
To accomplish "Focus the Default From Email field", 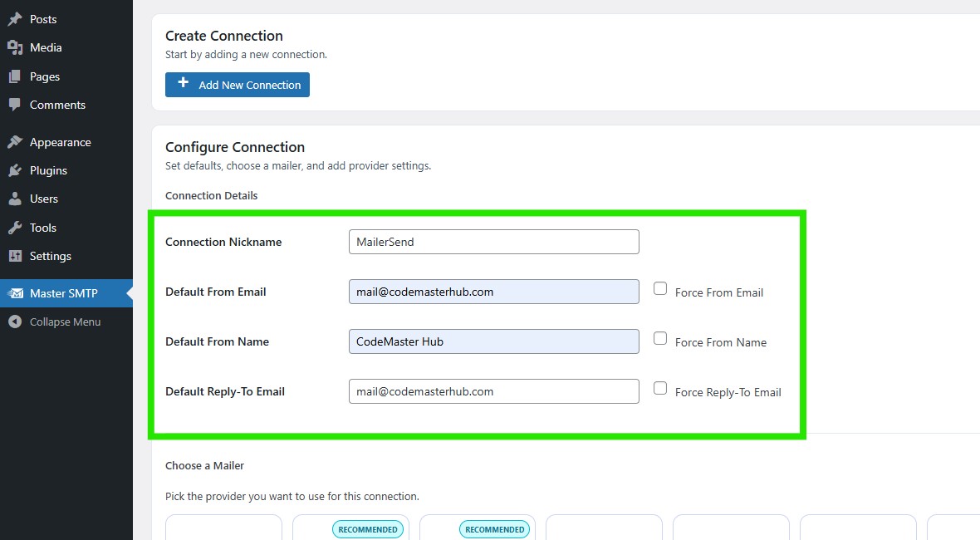I will tap(493, 292).
